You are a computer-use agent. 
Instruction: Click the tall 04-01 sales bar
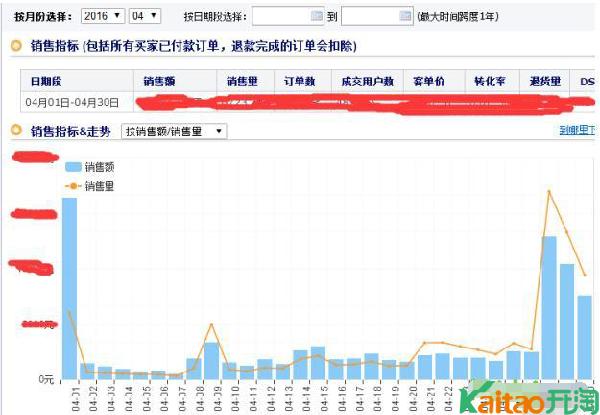pyautogui.click(x=69, y=290)
